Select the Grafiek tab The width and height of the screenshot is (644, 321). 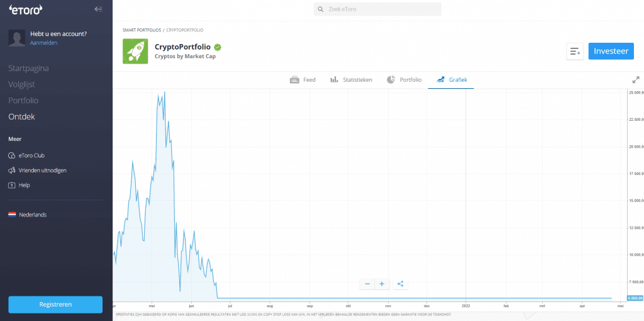click(x=451, y=80)
